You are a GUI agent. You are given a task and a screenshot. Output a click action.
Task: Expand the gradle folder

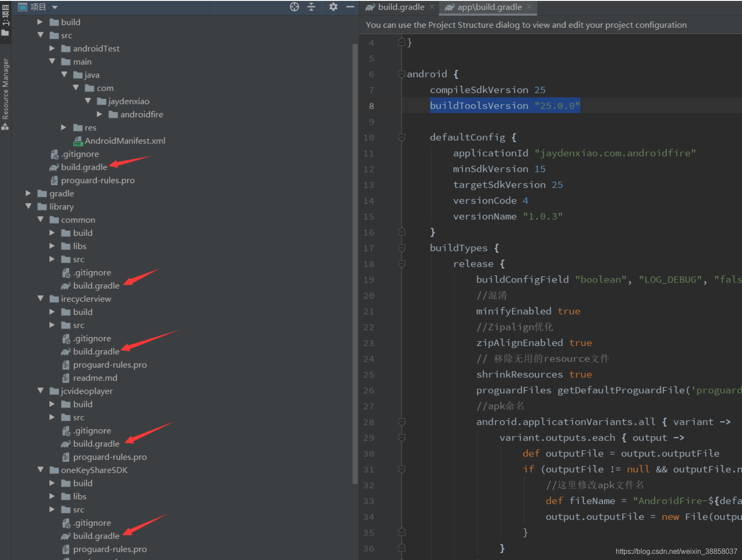[28, 193]
